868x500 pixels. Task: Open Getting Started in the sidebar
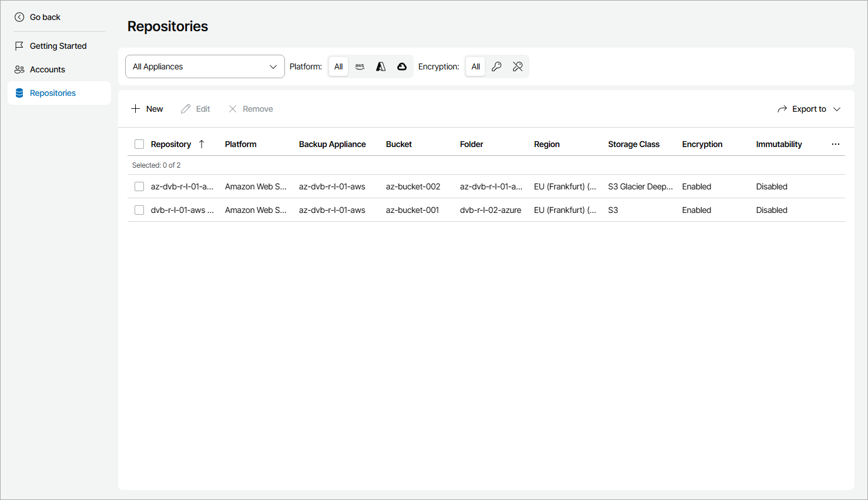pos(58,46)
